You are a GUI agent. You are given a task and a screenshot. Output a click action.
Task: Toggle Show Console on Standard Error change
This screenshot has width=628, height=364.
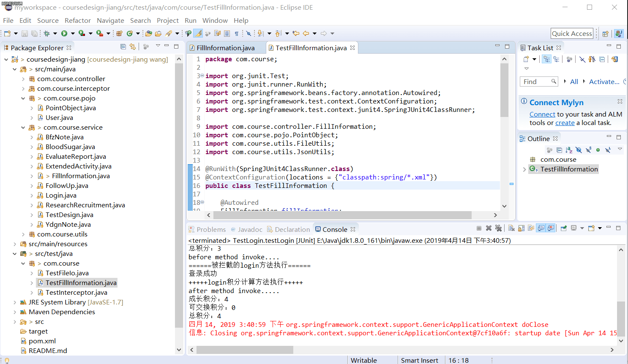551,228
